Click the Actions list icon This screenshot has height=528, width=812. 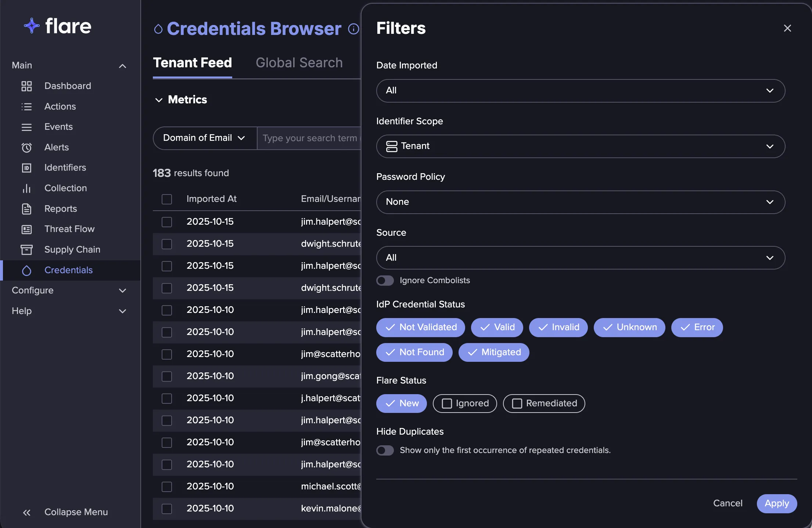[26, 107]
